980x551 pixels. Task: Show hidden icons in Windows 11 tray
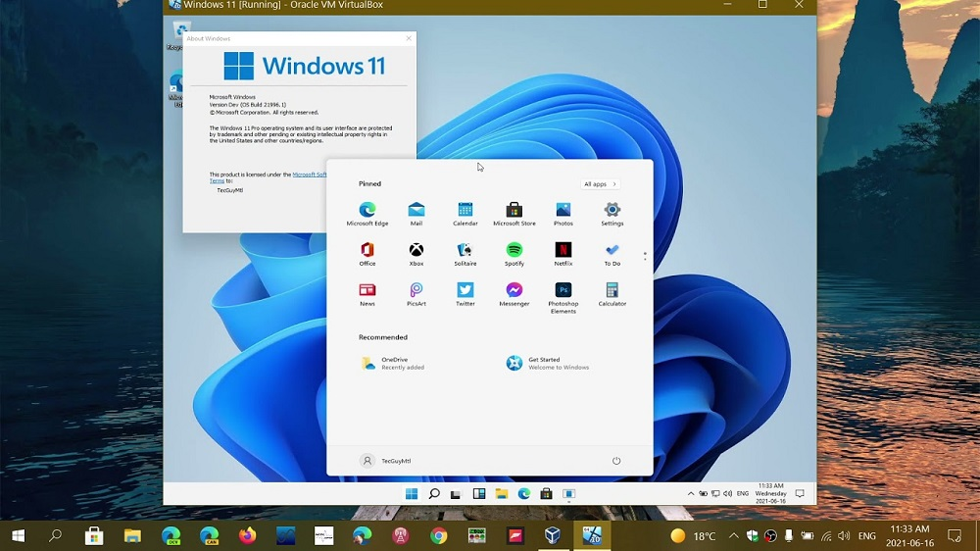click(x=691, y=494)
